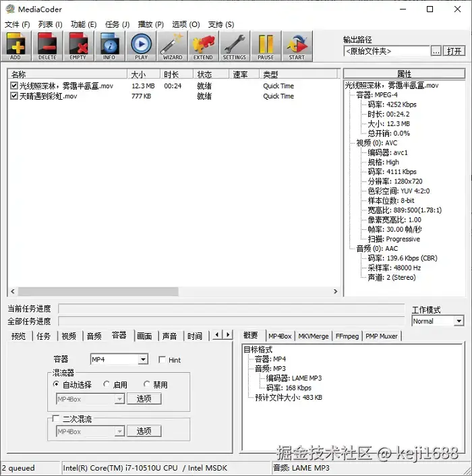Click the ADD file toolbar icon
Screen dimensions: 472x476
coord(16,47)
